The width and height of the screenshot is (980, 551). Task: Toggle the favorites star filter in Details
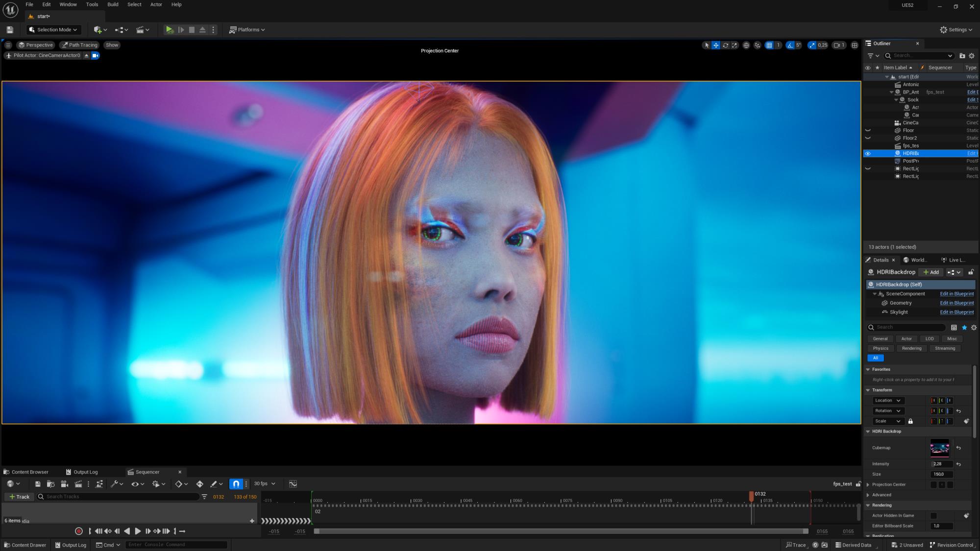(964, 328)
